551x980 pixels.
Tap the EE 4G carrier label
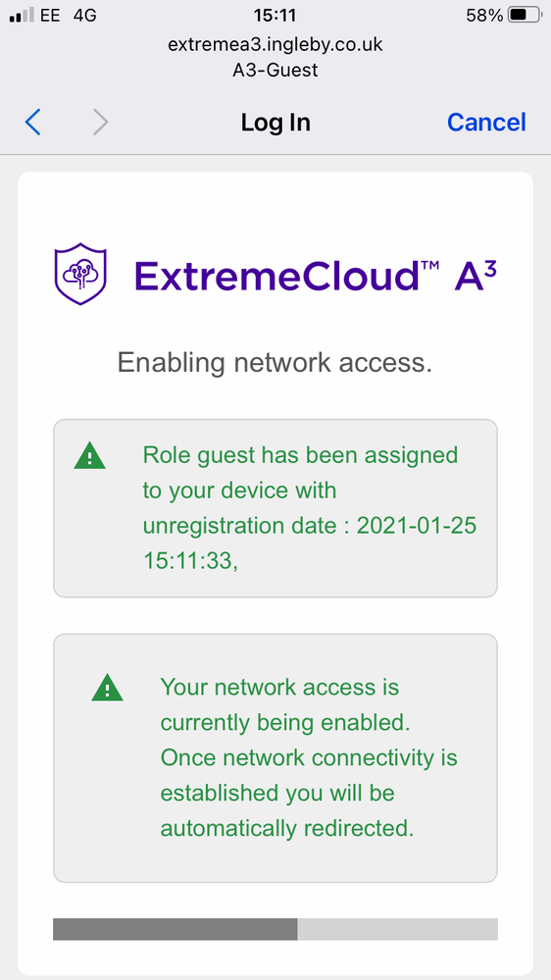(x=69, y=15)
